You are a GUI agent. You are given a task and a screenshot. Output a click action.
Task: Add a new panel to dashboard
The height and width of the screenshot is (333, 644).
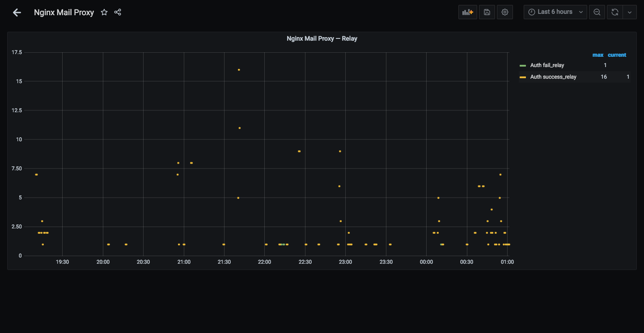coord(468,12)
